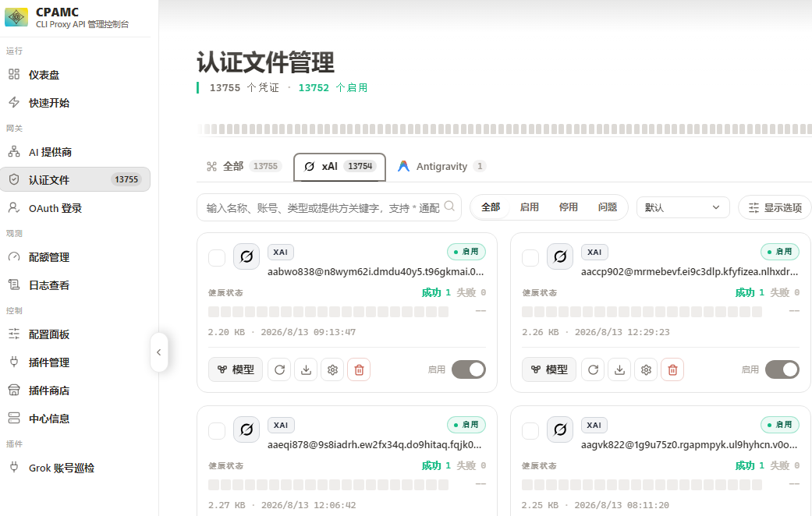The width and height of the screenshot is (812, 516).
Task: Click the aaeqi878@9s8iadrh email text
Action: click(374, 444)
